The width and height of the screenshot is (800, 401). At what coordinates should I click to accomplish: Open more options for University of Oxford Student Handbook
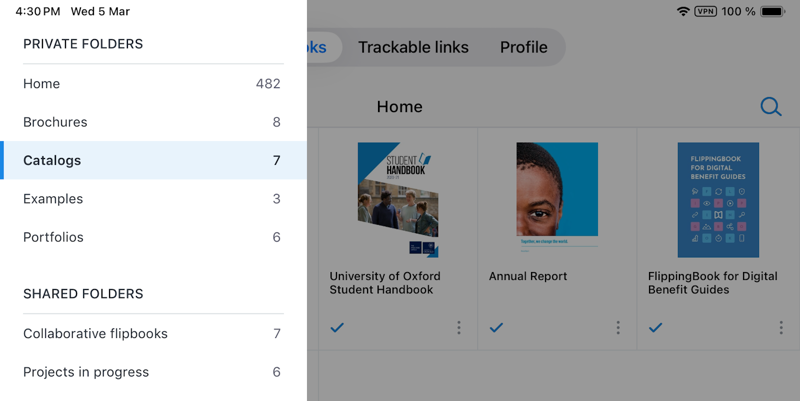click(x=459, y=328)
